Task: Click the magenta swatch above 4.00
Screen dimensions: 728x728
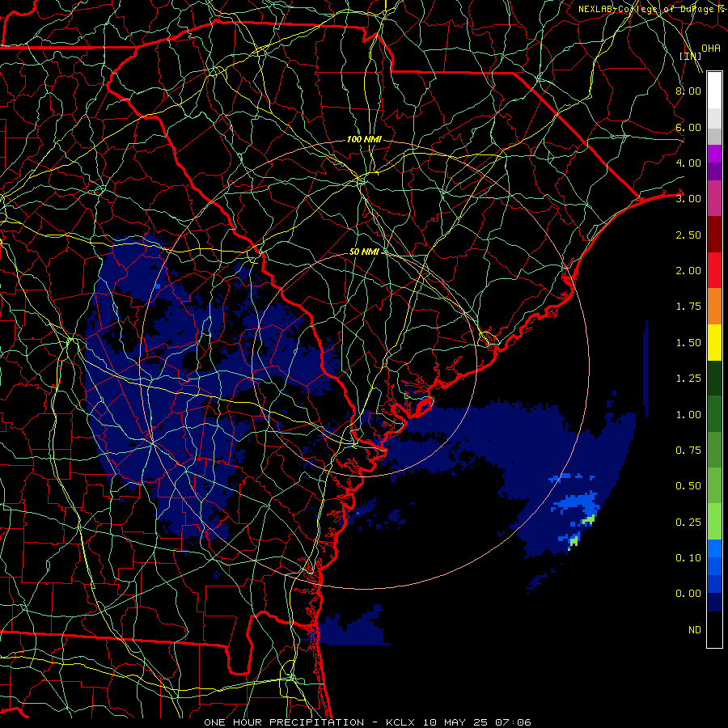Action: (714, 154)
